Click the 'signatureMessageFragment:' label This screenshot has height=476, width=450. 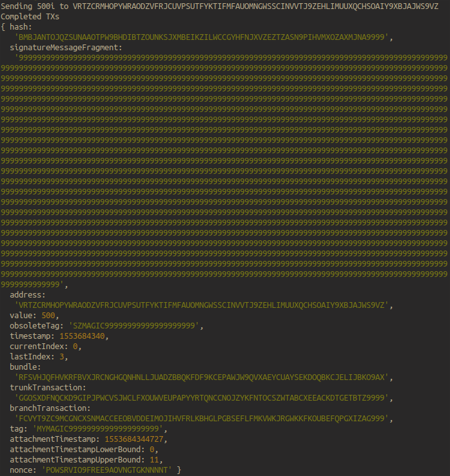pyautogui.click(x=66, y=48)
